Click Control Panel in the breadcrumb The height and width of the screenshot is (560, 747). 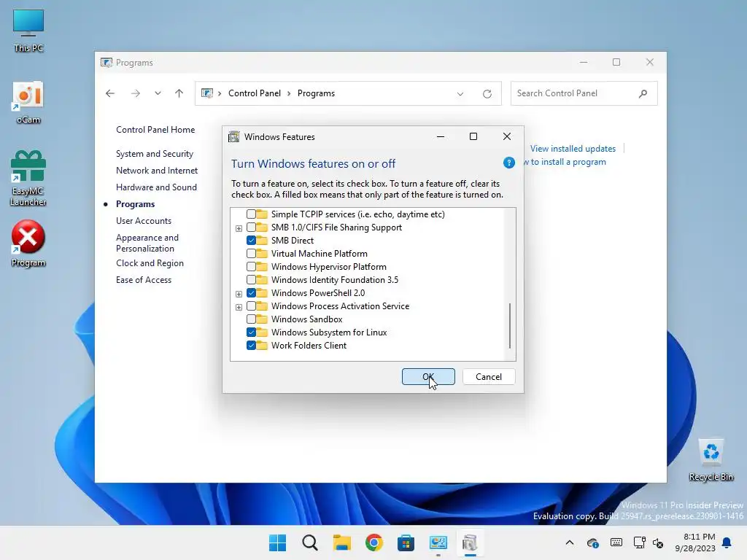click(255, 93)
